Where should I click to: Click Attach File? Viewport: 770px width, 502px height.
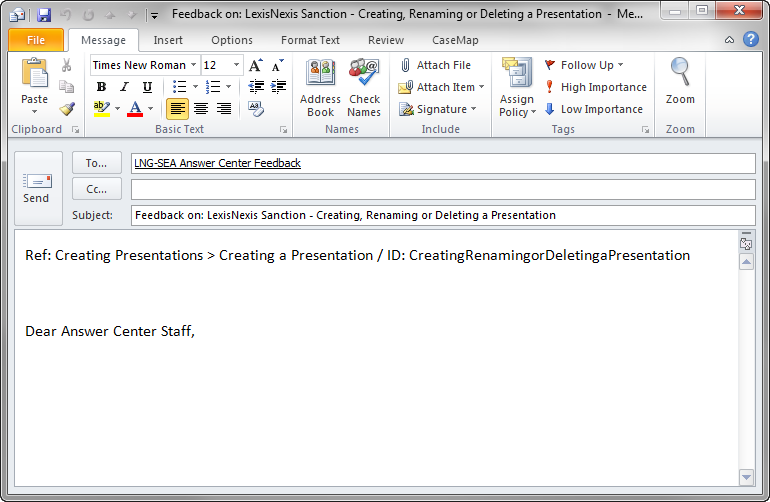(436, 65)
